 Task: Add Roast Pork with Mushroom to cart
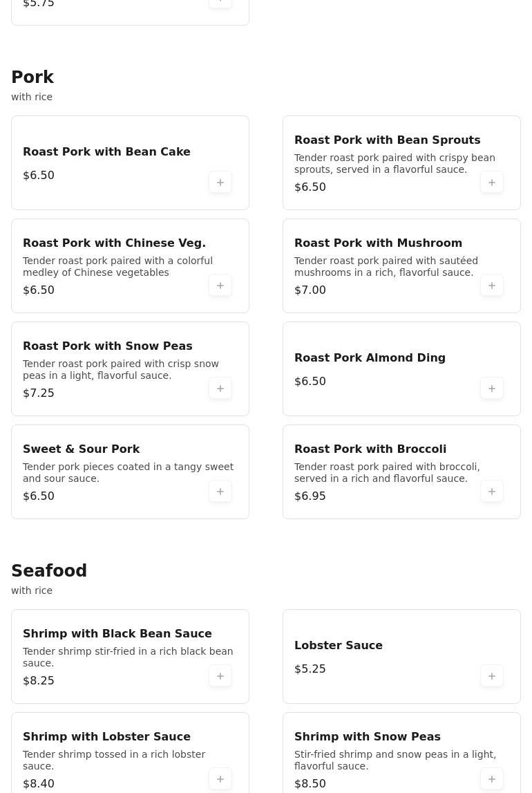(492, 286)
